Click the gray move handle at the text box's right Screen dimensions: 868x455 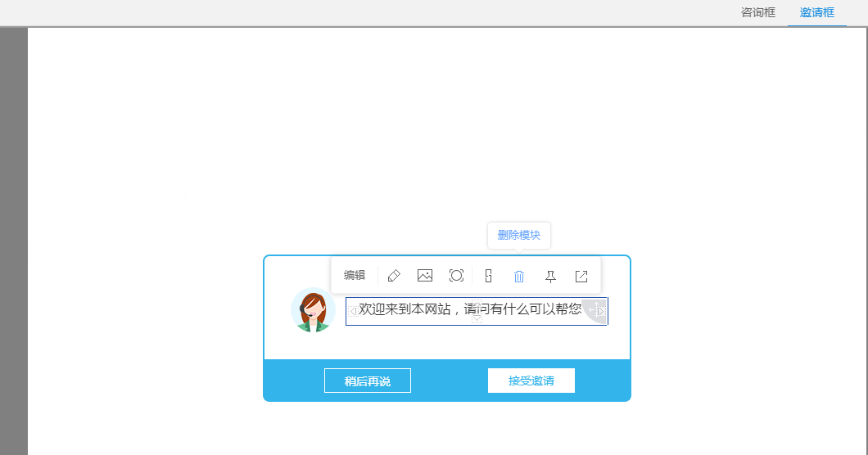597,310
